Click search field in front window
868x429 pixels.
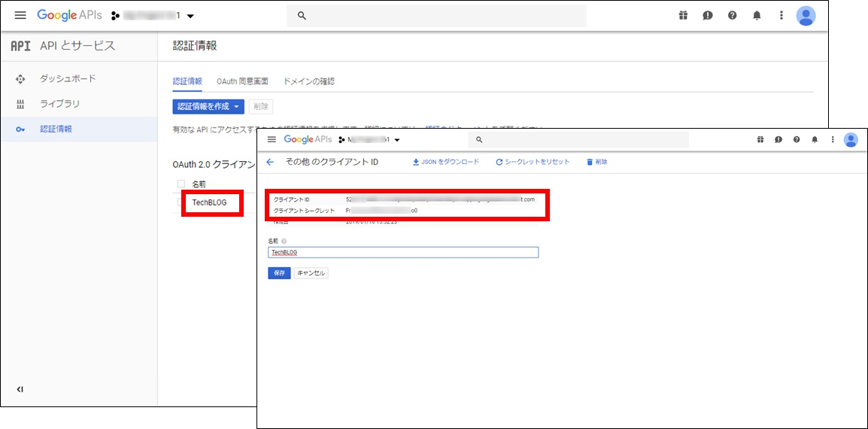click(578, 140)
